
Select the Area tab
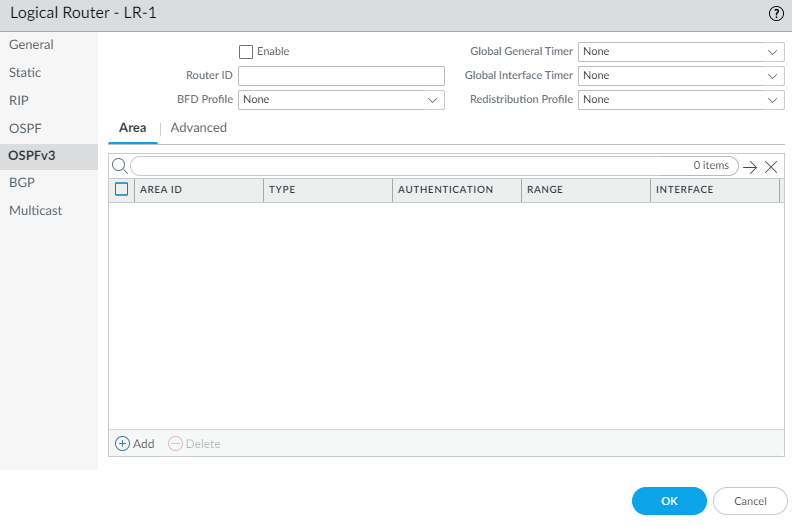point(132,128)
